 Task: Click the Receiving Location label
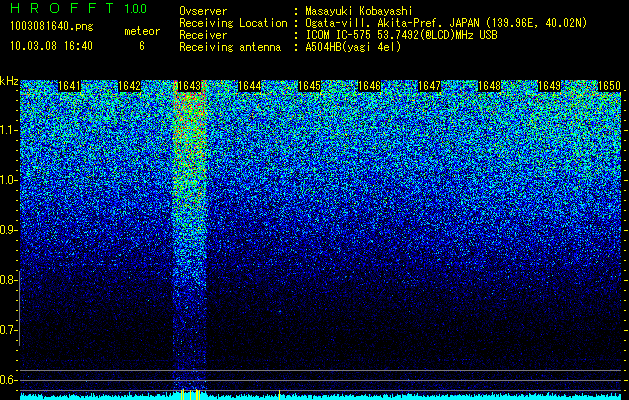coord(233,23)
